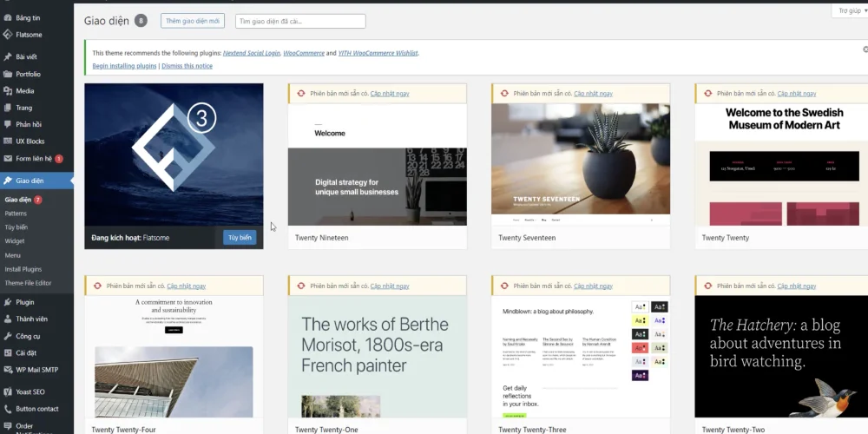Select the Twenty Nineteen theme thumbnail
868x434 pixels.
point(378,164)
